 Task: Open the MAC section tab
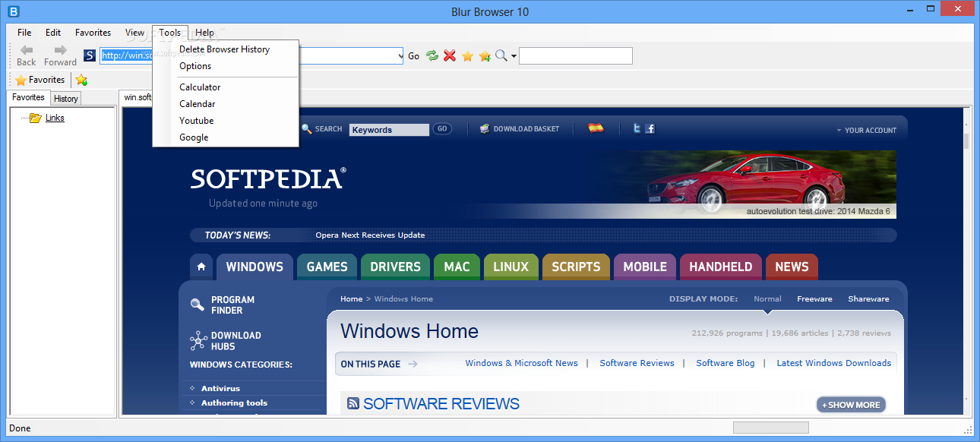(457, 267)
